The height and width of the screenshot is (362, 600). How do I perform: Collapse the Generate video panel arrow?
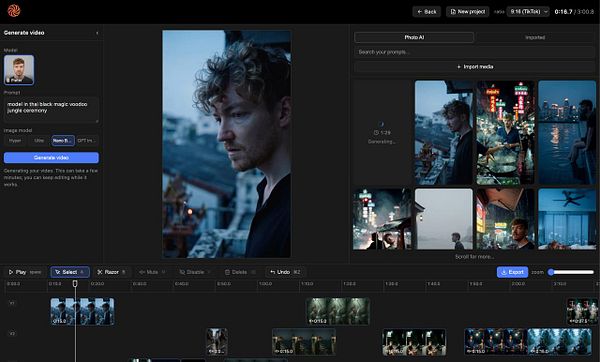tap(97, 33)
